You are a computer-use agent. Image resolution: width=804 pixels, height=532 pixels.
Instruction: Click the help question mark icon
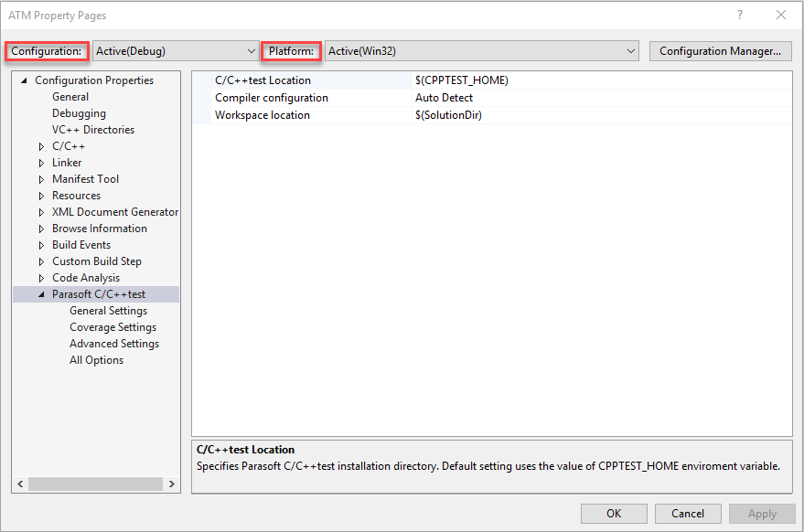pos(739,15)
